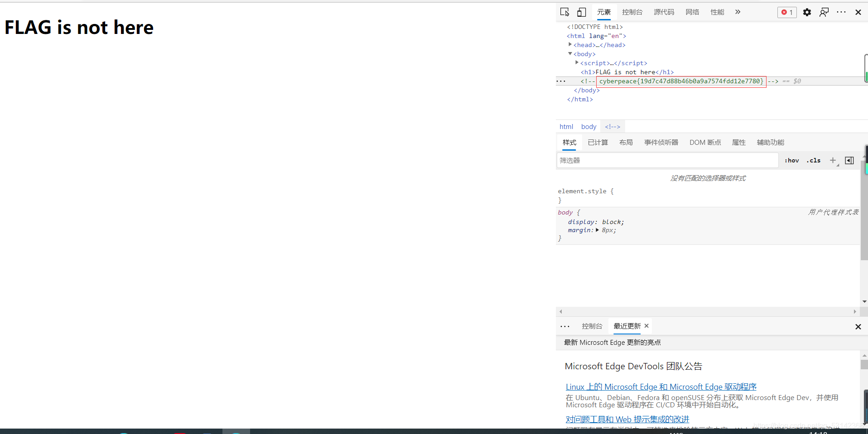The height and width of the screenshot is (434, 868).
Task: Switch to the top 控制台 tab
Action: [632, 12]
